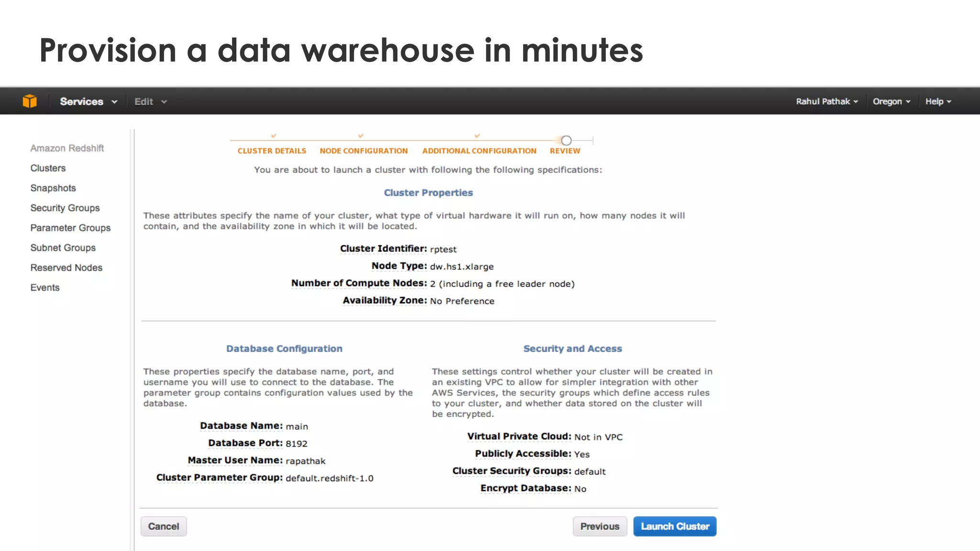Open Subnet Groups in the sidebar
This screenshot has height=551, width=980.
point(63,248)
